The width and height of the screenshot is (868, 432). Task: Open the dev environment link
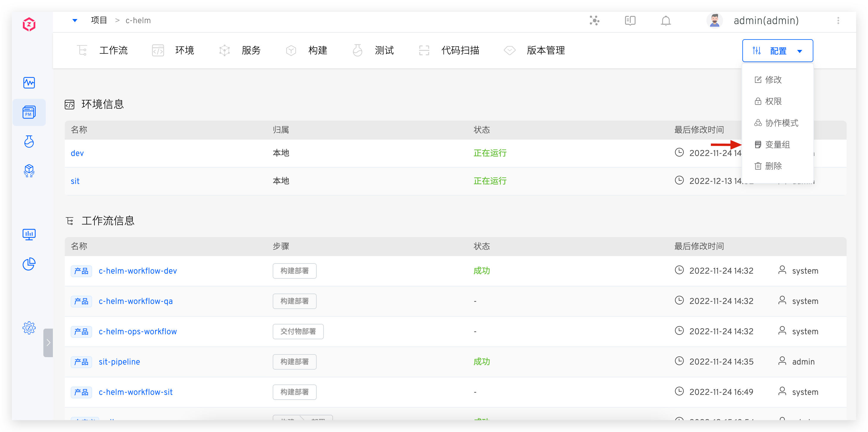[77, 153]
